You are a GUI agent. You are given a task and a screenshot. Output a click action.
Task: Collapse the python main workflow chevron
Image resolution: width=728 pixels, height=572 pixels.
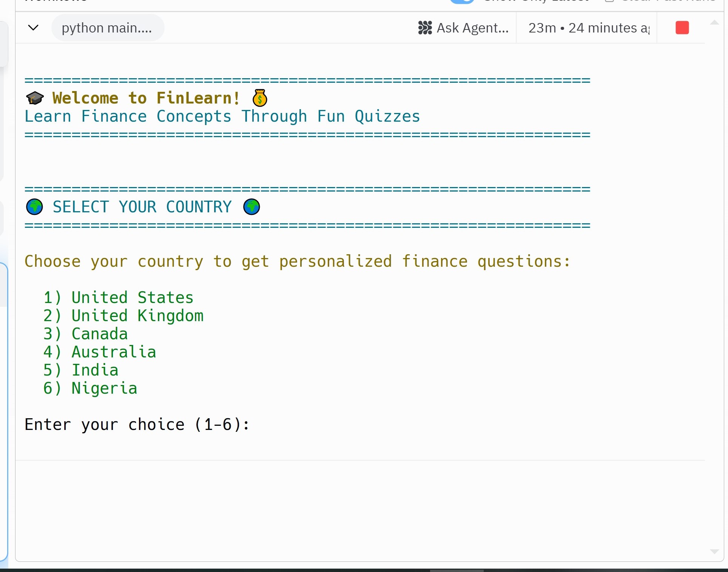33,28
